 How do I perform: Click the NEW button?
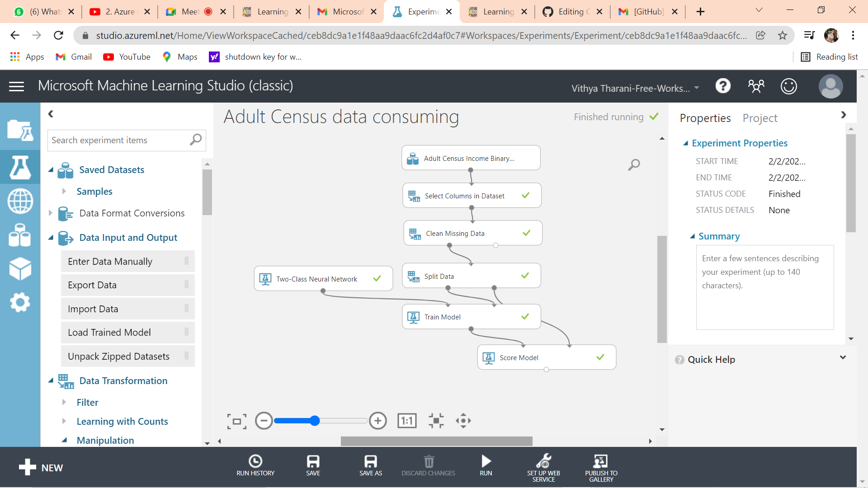[41, 468]
